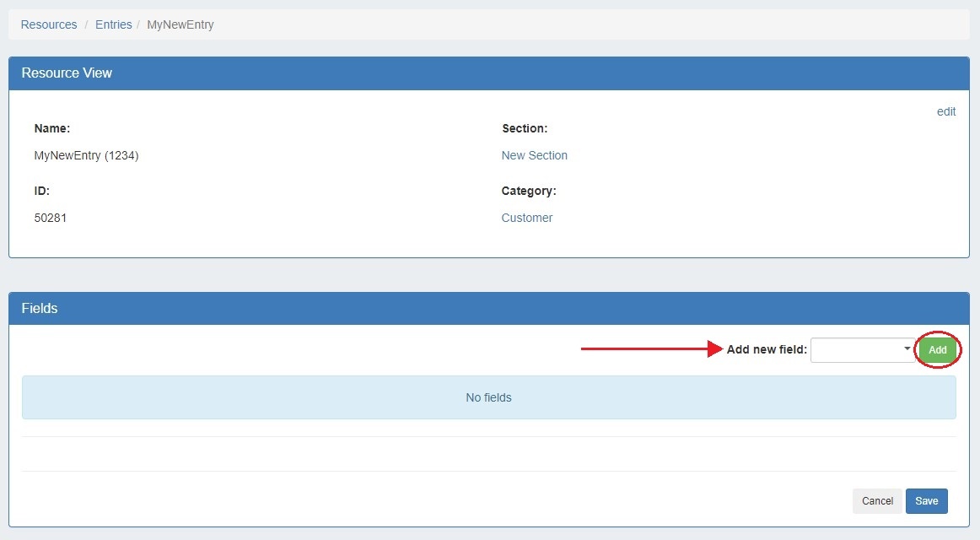The image size is (980, 540).
Task: Click the No fields info banner
Action: point(488,397)
